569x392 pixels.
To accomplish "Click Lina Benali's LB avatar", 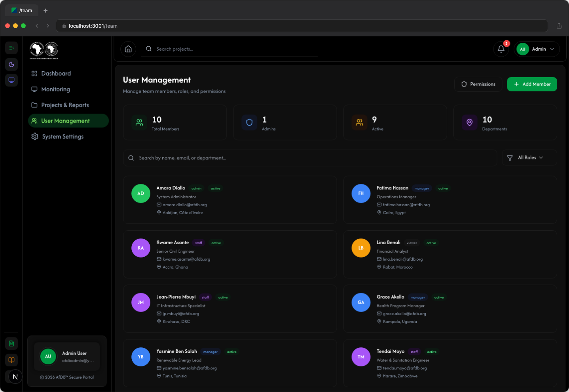I will pyautogui.click(x=361, y=248).
